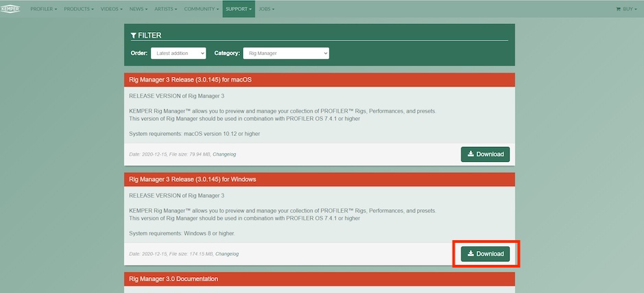Expand the Category dropdown showing Rig Manager
The width and height of the screenshot is (644, 293).
pos(286,53)
